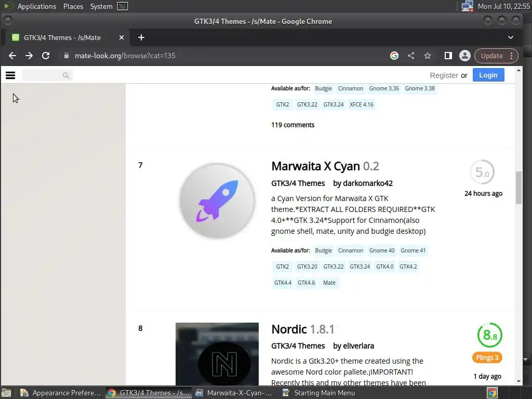Select the GTK3.20 tag
The image size is (532, 399).
[x=307, y=267]
